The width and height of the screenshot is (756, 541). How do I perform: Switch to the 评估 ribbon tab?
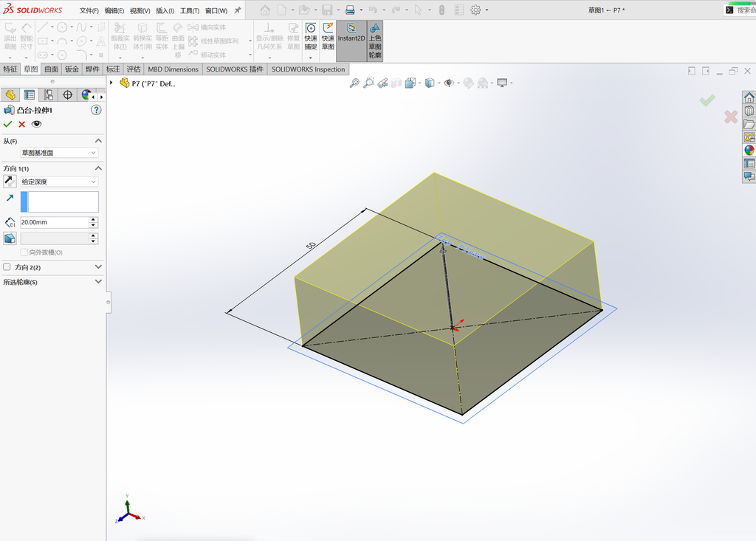(x=134, y=69)
